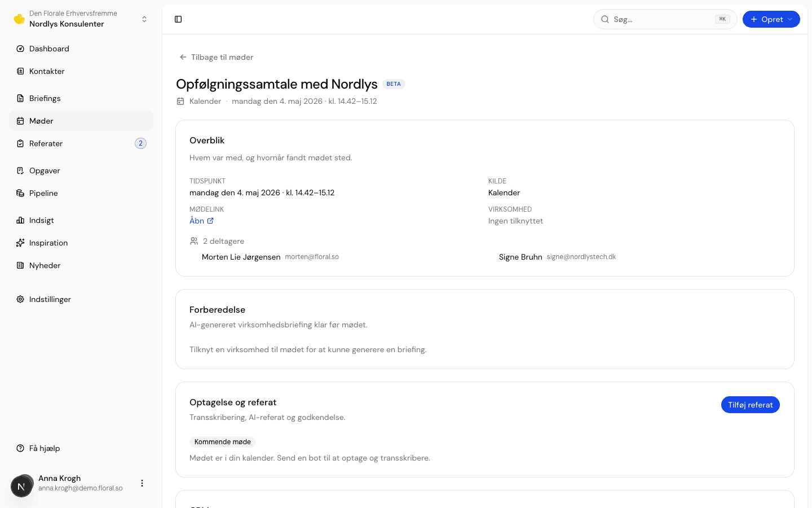Click the Inspiration sparkle icon
The width and height of the screenshot is (812, 508).
tap(20, 243)
